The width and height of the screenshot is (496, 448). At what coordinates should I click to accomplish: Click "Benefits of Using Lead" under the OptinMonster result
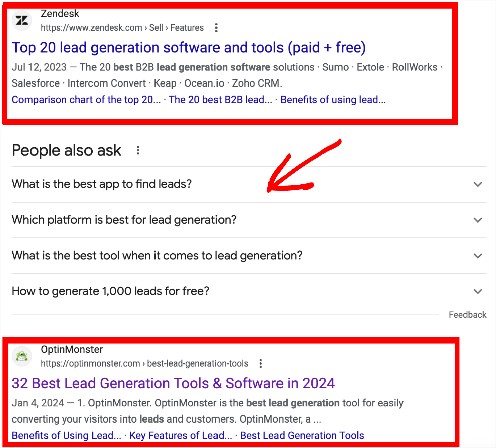pyautogui.click(x=66, y=435)
